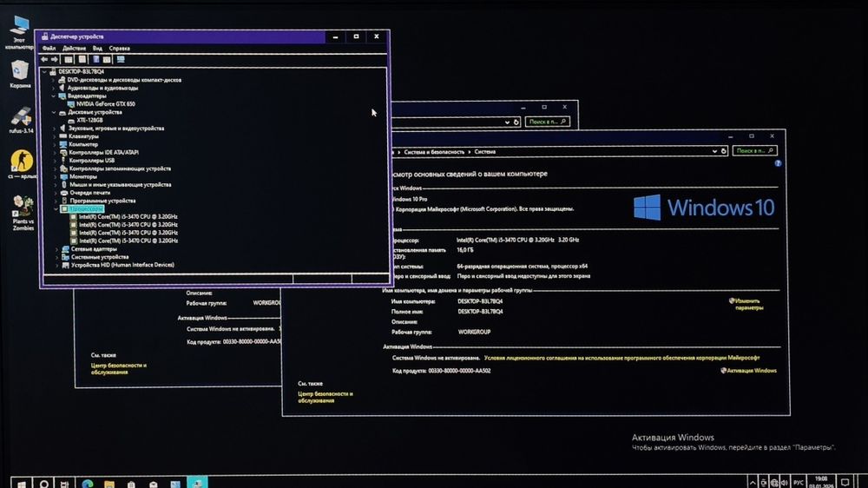Screen dimensions: 868x488
Task: Expand Мыши и иные указывающие устройства
Action: 56,185
